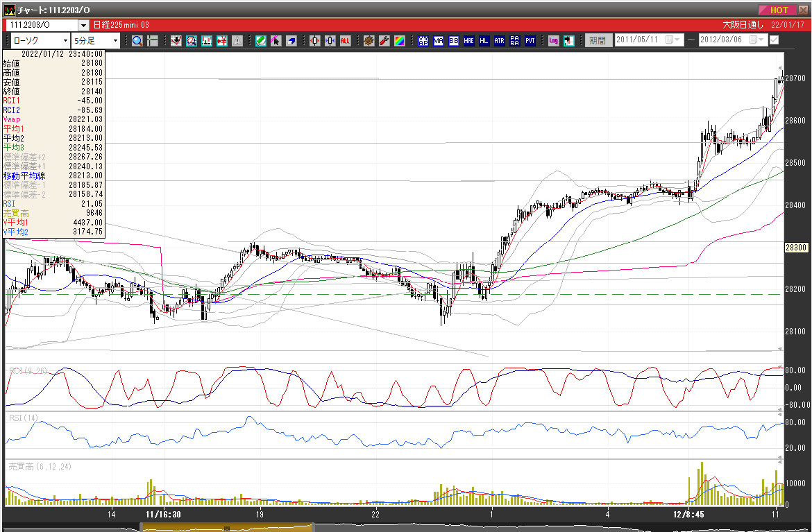Toggle the MA moving average indicator

coord(438,40)
